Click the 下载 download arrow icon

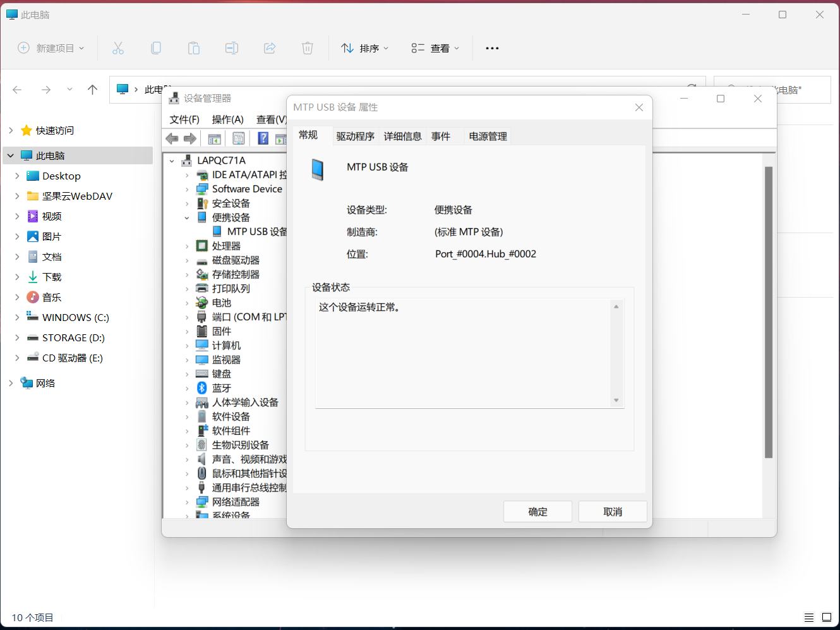pyautogui.click(x=33, y=277)
